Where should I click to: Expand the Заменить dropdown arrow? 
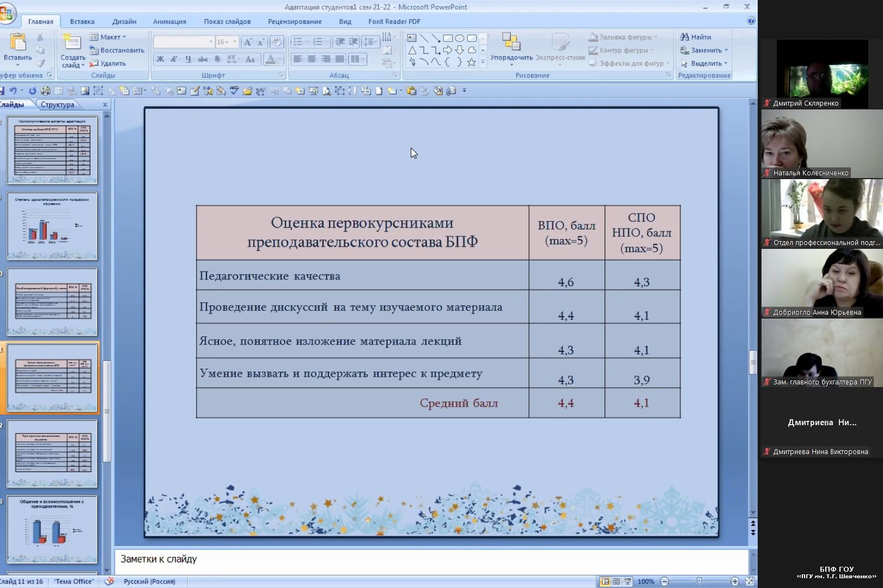click(726, 51)
